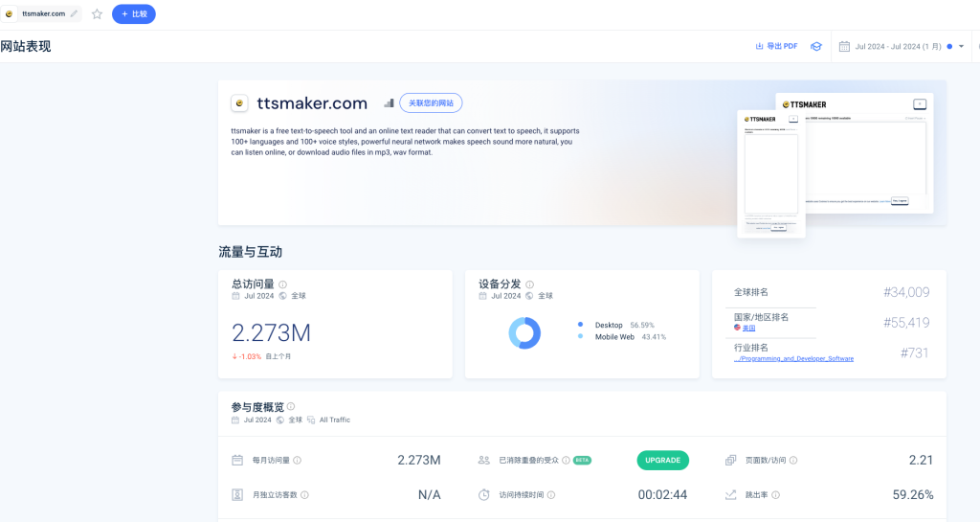Click the 59.26% bounce rate value
The image size is (980, 522).
point(913,494)
